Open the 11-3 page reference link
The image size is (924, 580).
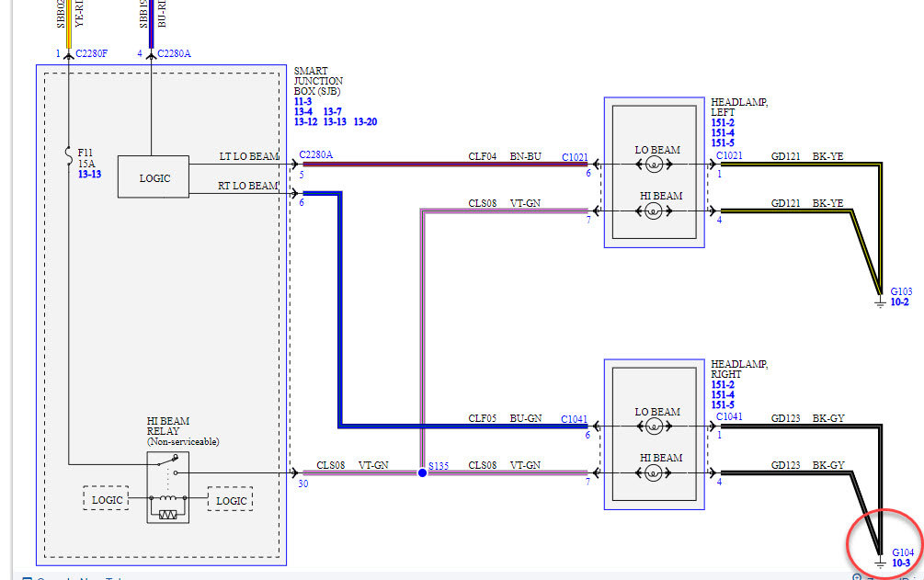tap(303, 101)
